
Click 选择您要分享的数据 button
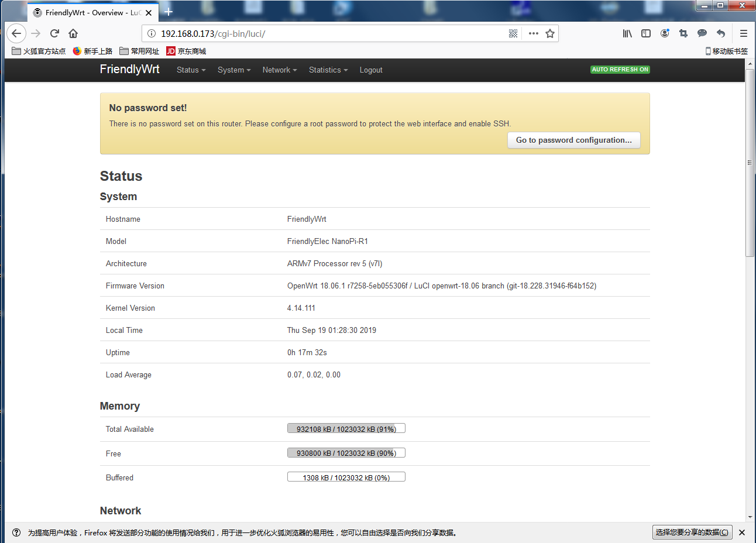(x=692, y=532)
